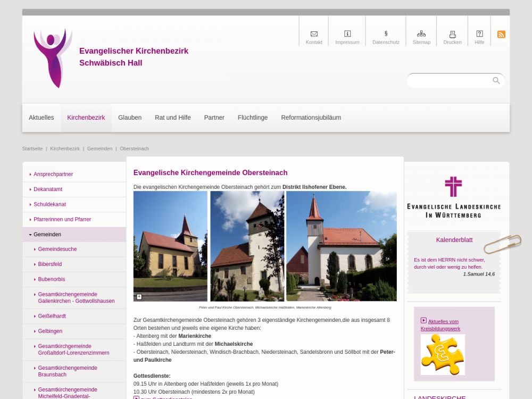Click the Evangelische Landeskirche Württemberg logo

(454, 197)
